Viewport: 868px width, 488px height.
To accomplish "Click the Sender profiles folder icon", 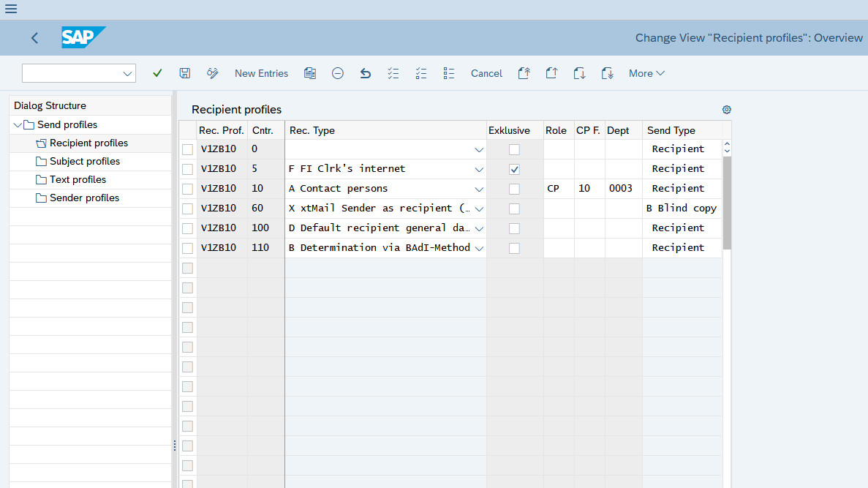I will click(x=41, y=198).
